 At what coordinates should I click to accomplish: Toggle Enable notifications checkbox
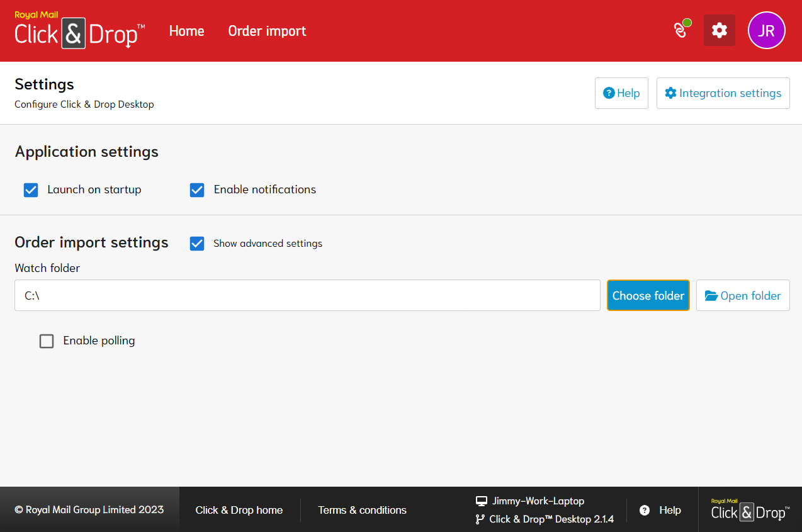pos(197,190)
